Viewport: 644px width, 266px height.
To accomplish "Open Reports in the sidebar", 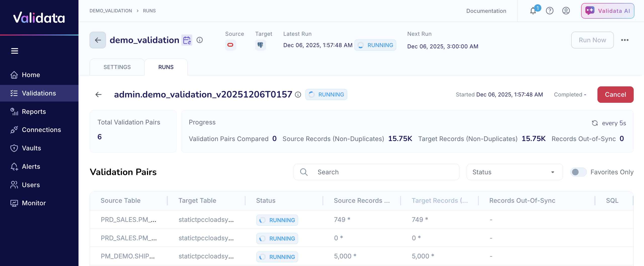I will (34, 112).
